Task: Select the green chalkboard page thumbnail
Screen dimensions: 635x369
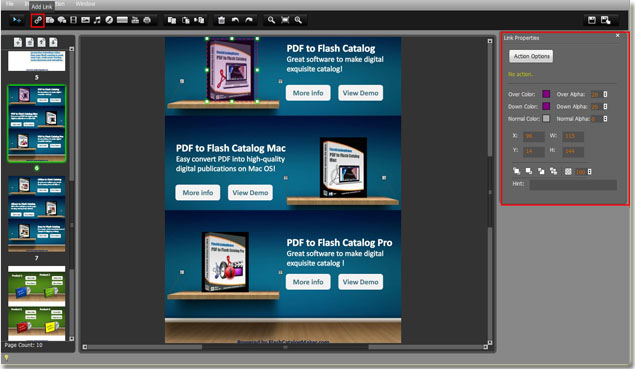Action: (x=36, y=303)
